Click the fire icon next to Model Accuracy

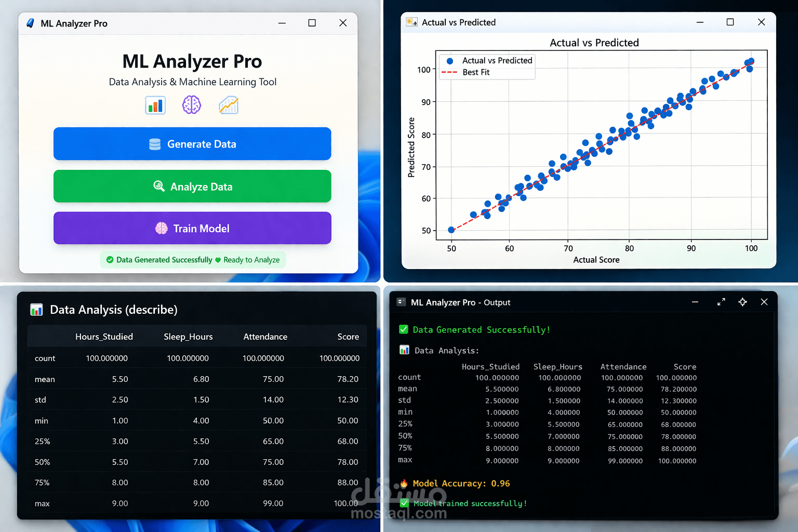pos(406,483)
